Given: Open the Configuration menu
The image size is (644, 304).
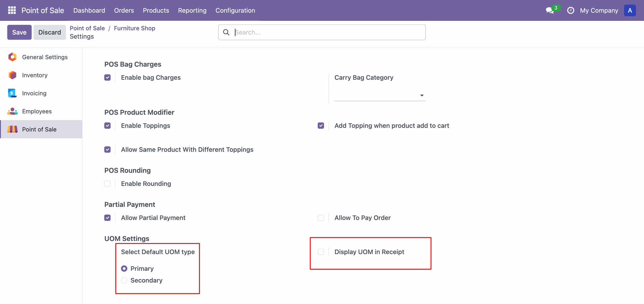Looking at the screenshot, I should click(235, 10).
